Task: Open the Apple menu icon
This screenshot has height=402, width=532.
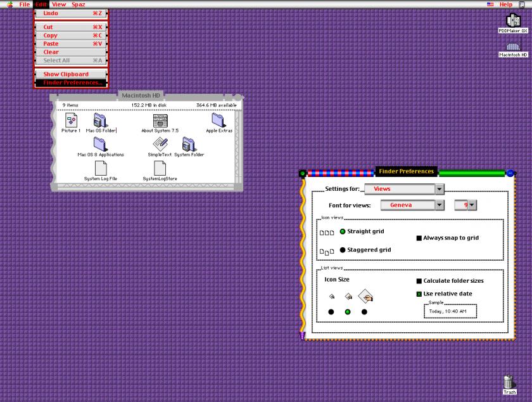Action: pyautogui.click(x=10, y=4)
